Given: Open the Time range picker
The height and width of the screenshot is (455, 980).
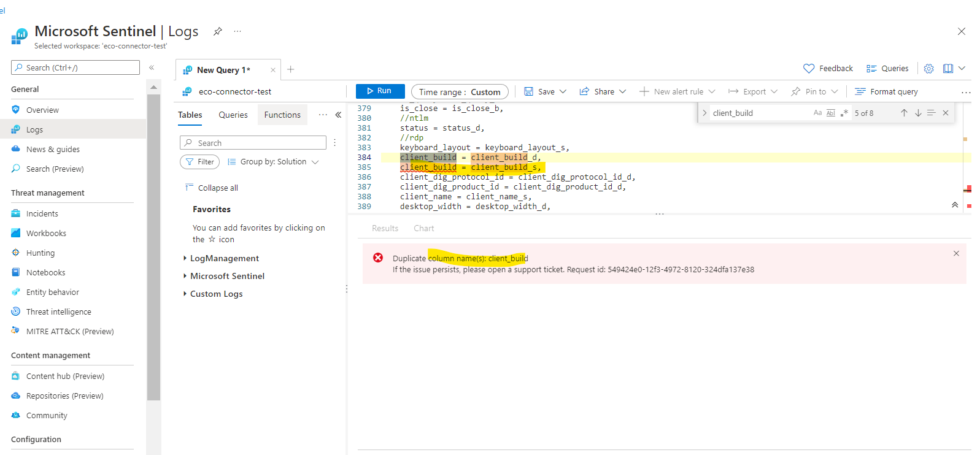Looking at the screenshot, I should (x=460, y=92).
